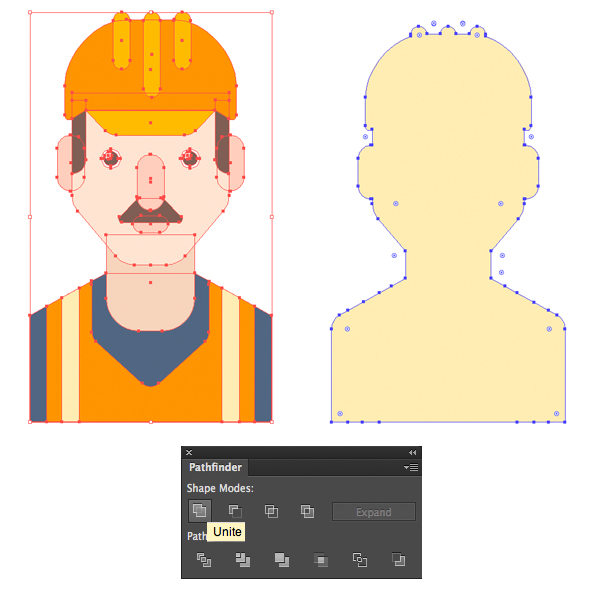Apply the Crop pathfinder
600x597 pixels.
(320, 560)
